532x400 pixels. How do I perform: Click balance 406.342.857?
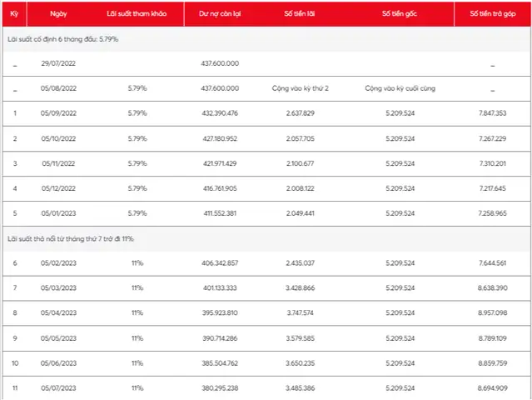click(220, 262)
